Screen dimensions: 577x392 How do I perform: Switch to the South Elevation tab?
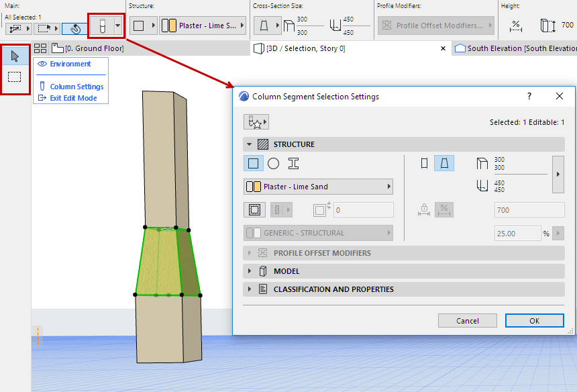click(x=517, y=48)
